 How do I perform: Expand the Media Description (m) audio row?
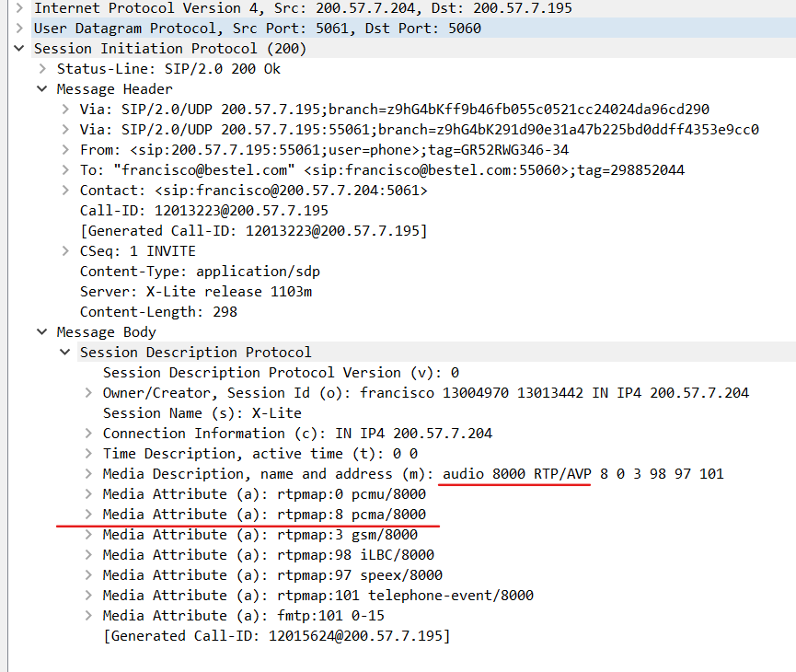pyautogui.click(x=88, y=474)
